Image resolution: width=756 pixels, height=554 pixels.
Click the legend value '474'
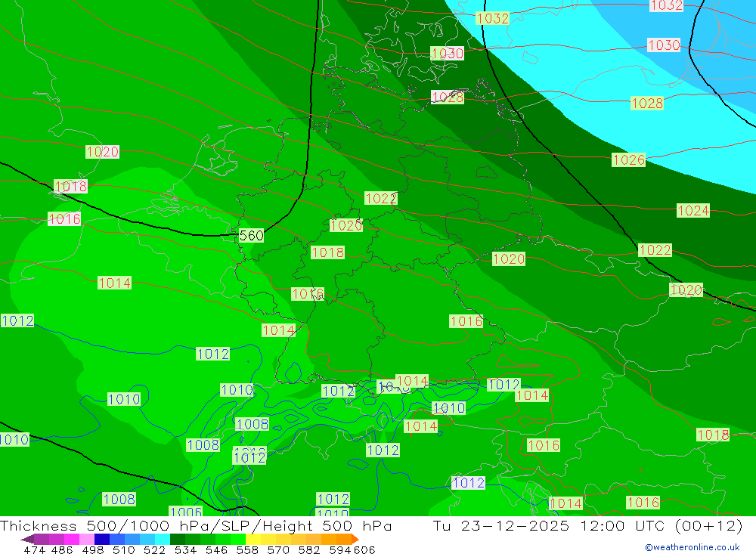point(34,549)
